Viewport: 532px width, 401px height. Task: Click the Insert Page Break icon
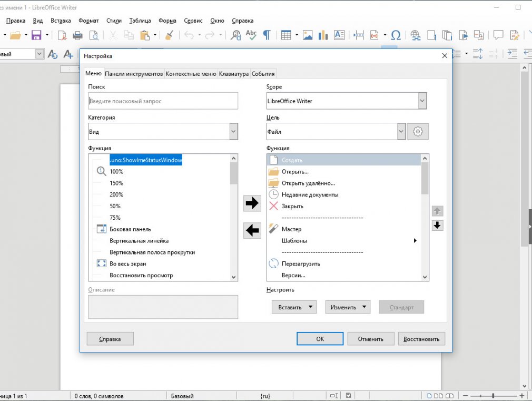click(x=359, y=35)
